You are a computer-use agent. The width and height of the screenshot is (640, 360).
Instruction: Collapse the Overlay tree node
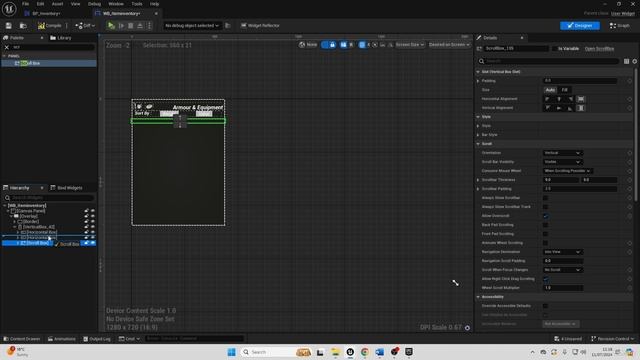11,216
